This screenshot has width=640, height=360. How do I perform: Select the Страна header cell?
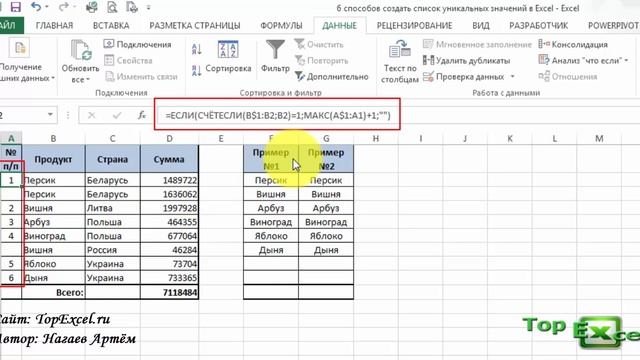[113, 159]
